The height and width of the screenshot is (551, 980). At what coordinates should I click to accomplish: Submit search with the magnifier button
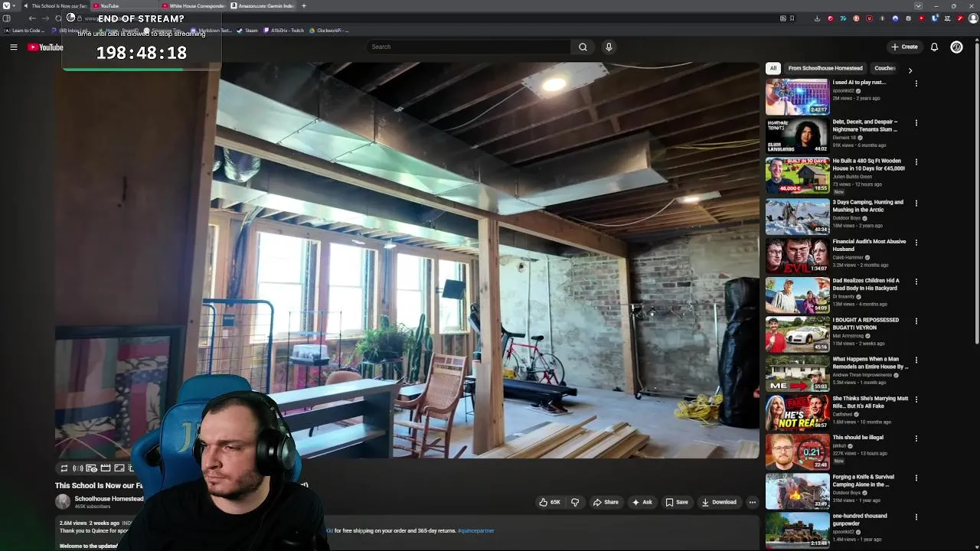click(x=583, y=47)
